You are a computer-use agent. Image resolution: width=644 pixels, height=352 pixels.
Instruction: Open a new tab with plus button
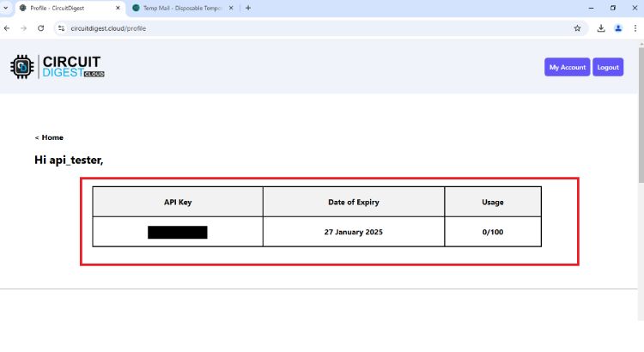[248, 8]
